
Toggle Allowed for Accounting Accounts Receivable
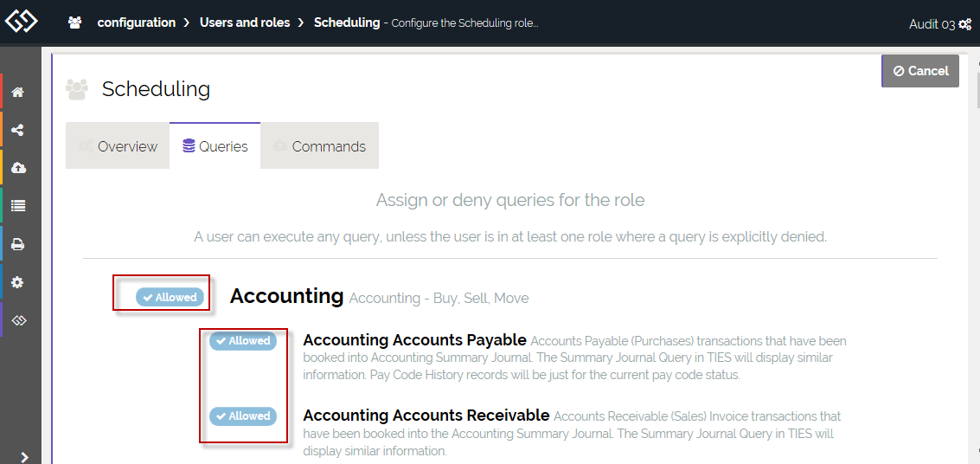[243, 416]
